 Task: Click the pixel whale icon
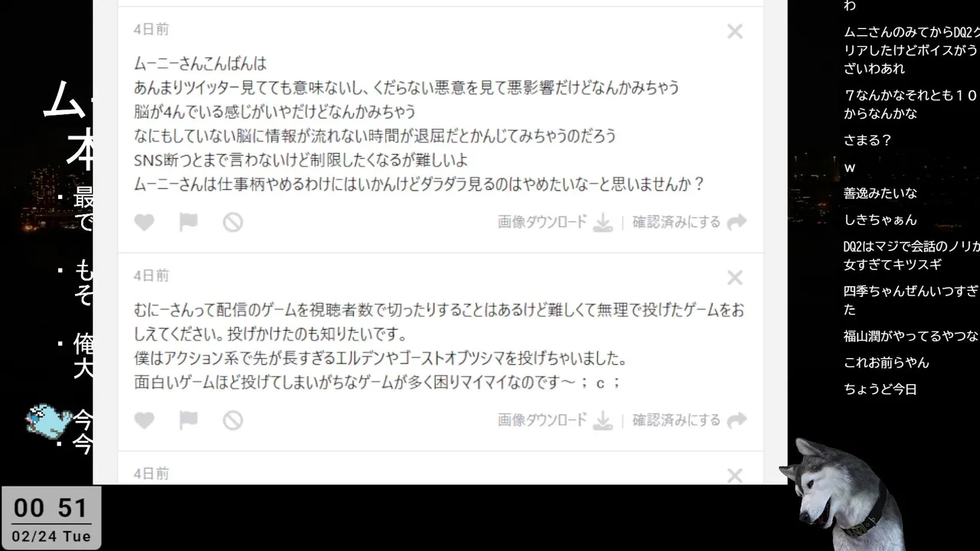point(48,420)
